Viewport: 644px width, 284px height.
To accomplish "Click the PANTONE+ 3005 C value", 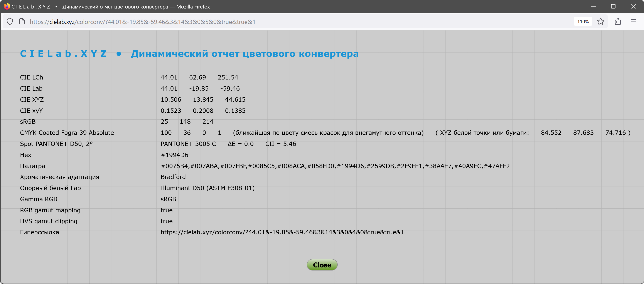I will point(188,144).
